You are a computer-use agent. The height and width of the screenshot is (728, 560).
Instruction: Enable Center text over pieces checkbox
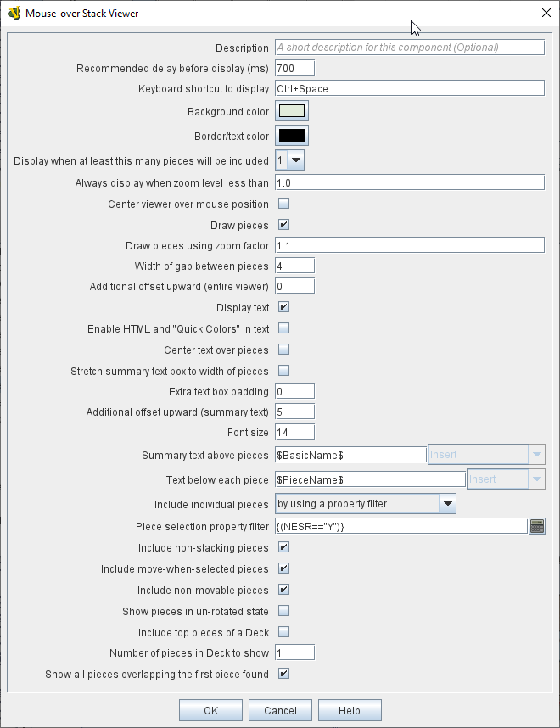pos(283,349)
